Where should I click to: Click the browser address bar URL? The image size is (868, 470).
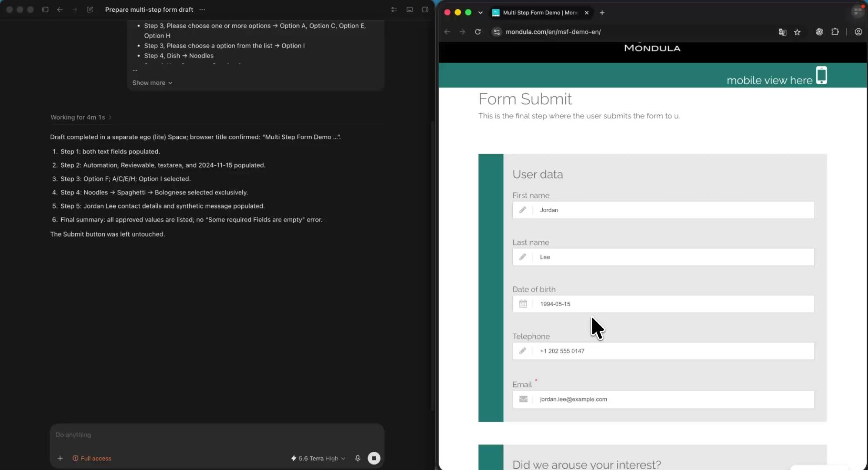pos(553,32)
